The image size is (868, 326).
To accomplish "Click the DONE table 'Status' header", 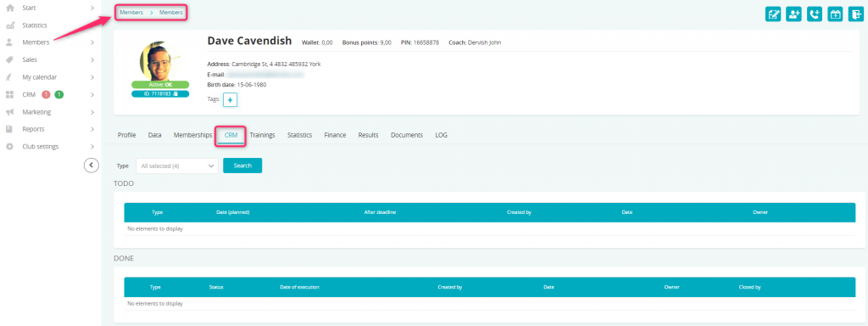I will coord(216,288).
